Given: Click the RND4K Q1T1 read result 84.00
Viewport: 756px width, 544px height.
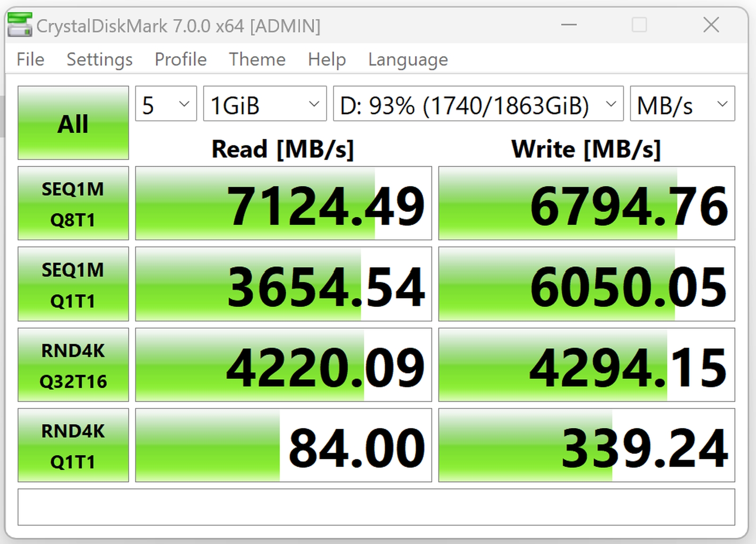Looking at the screenshot, I should [x=283, y=445].
